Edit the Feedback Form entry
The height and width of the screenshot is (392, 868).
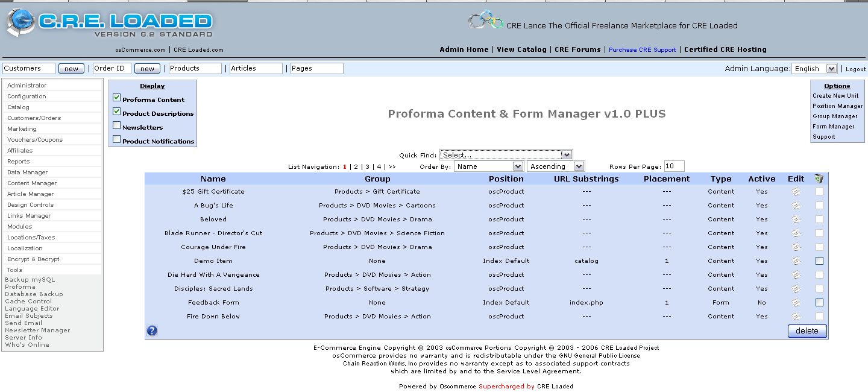796,303
